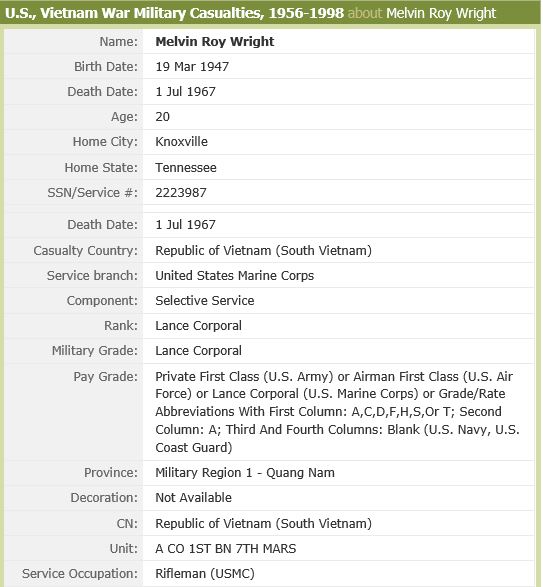
Task: Select the Province value Military Region 1 - Quang Nam
Action: (245, 473)
